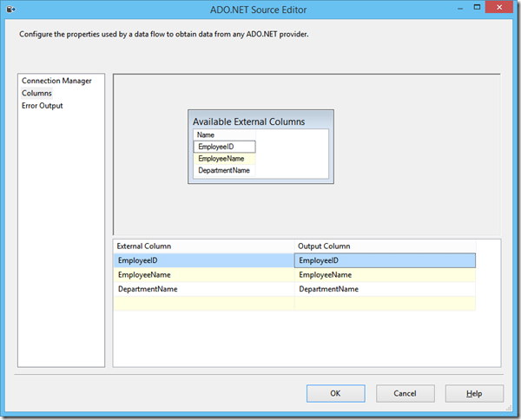This screenshot has height=420, width=521.
Task: Open the DepartmentName External Column cell
Action: pos(204,289)
